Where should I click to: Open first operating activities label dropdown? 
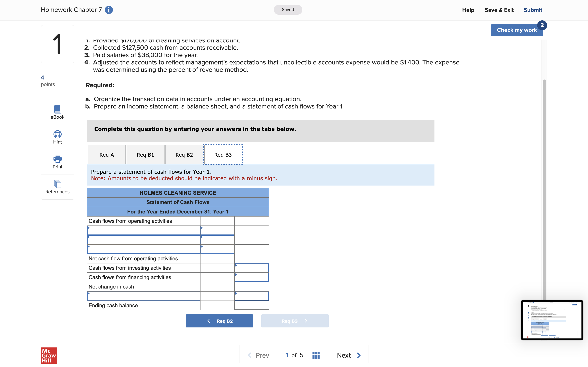pyautogui.click(x=144, y=231)
